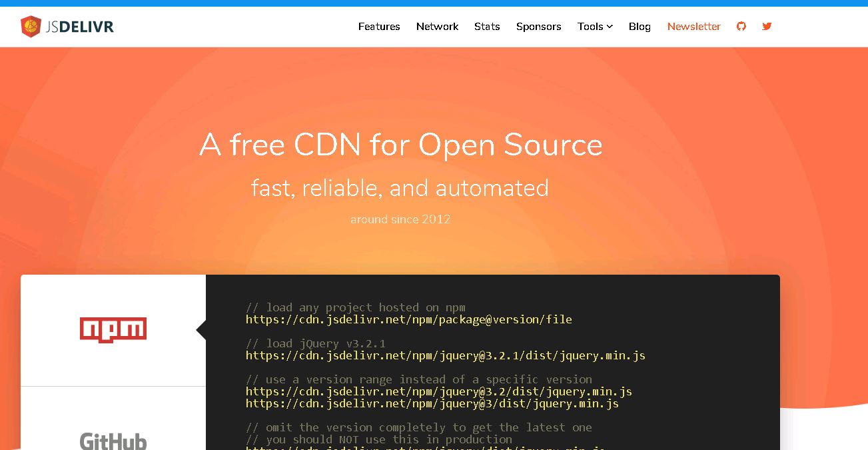Click the npm package@version/file URL
The width and height of the screenshot is (868, 450).
[409, 319]
